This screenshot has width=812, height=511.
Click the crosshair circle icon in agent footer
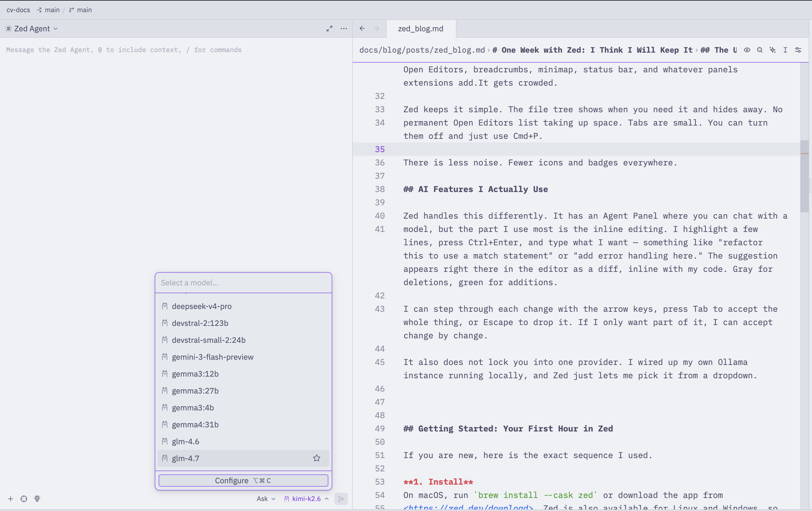pyautogui.click(x=24, y=499)
